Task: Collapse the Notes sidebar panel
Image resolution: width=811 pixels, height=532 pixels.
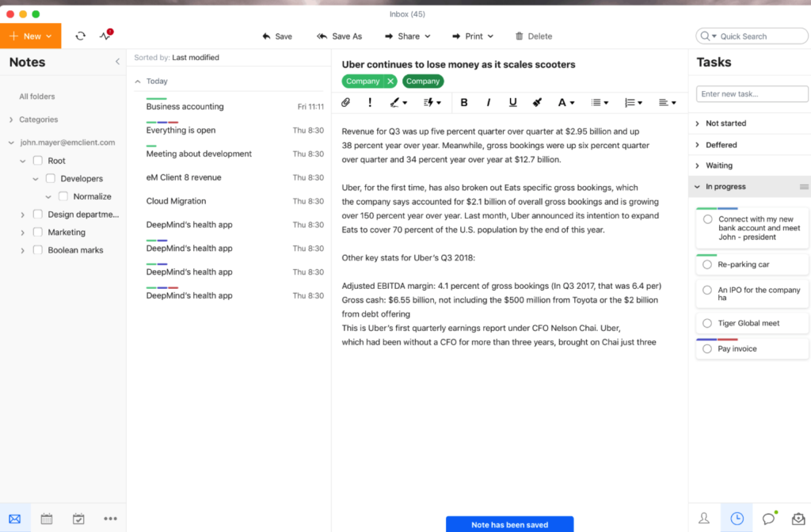Action: coord(117,62)
